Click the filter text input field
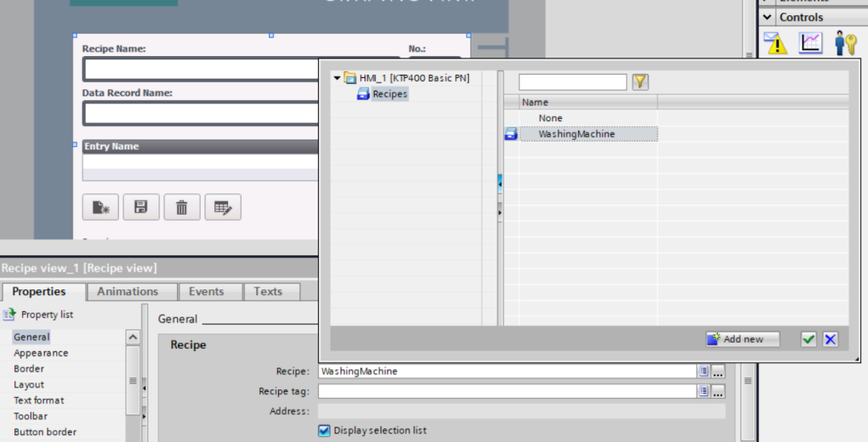Image resolution: width=868 pixels, height=442 pixels. pos(572,81)
